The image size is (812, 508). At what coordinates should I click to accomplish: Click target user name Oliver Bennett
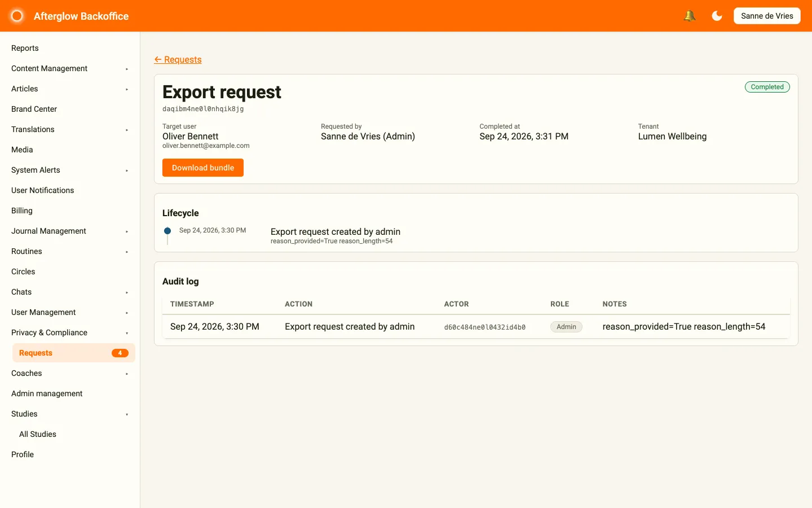191,136
